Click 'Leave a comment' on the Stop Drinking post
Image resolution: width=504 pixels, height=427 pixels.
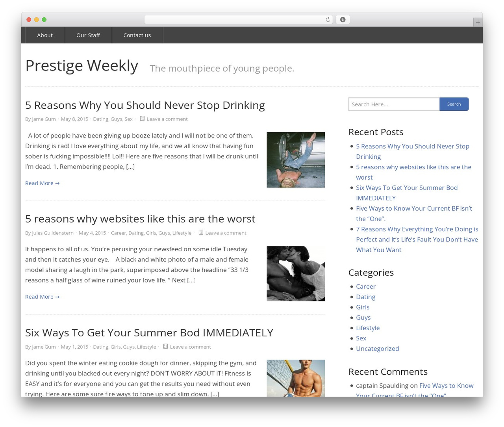coord(167,119)
